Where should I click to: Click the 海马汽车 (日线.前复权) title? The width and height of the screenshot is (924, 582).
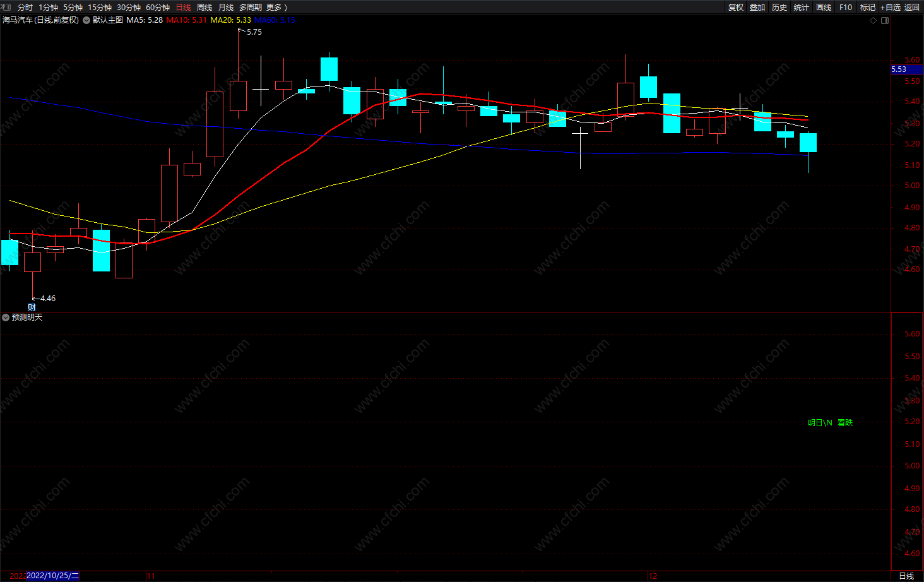tap(41, 20)
